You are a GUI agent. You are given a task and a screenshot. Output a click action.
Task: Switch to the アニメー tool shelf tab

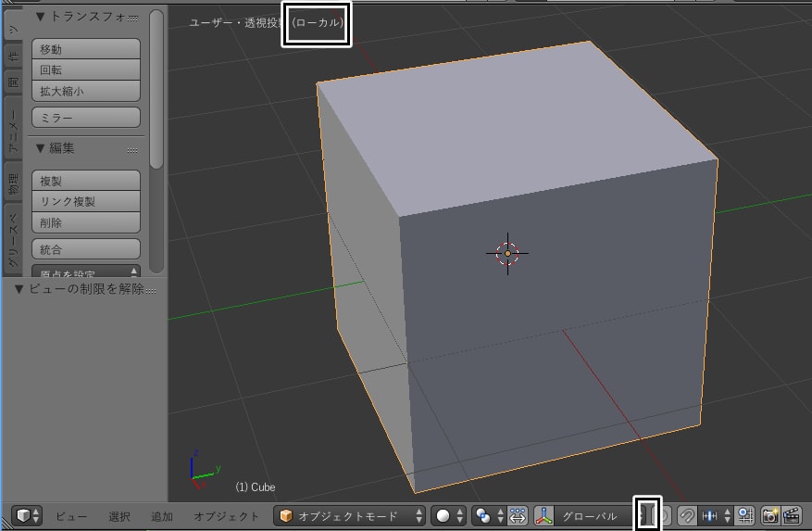pos(13,128)
